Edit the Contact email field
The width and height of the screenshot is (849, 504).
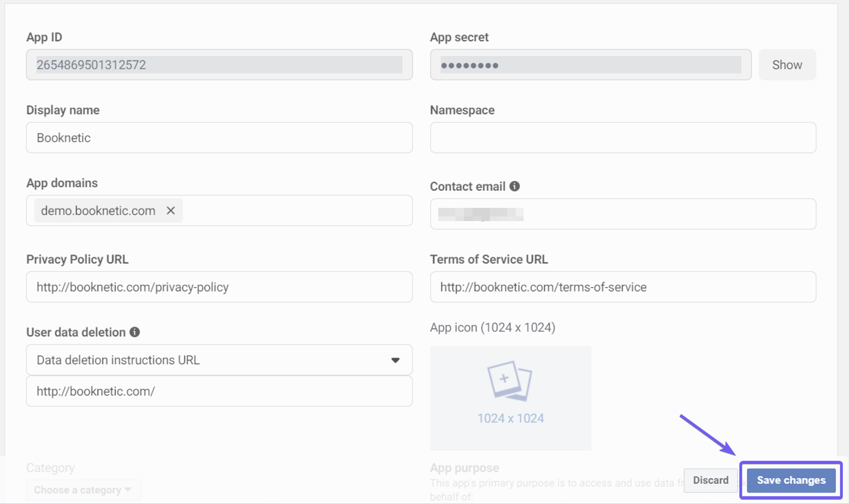[623, 214]
